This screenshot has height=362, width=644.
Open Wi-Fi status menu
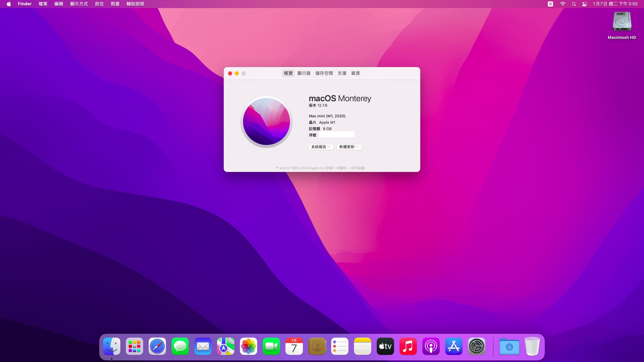[563, 4]
